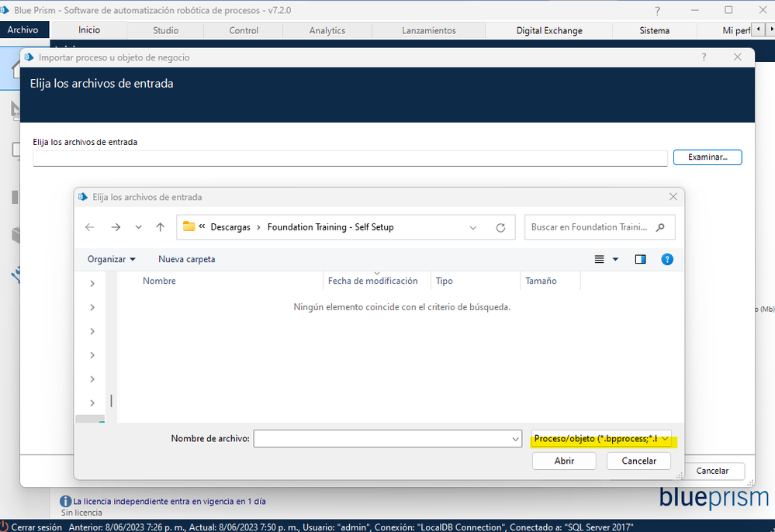The width and height of the screenshot is (775, 532).
Task: Expand third navigation tree node
Action: (92, 331)
